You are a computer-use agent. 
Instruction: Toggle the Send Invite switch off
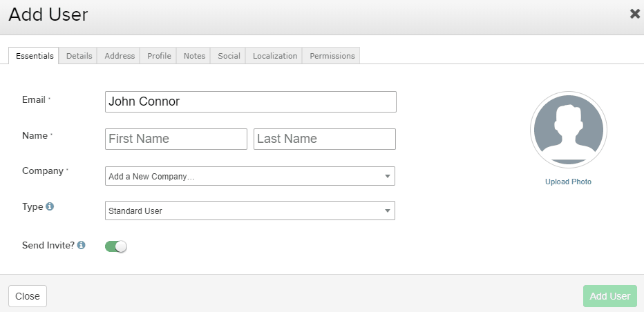[x=116, y=246]
